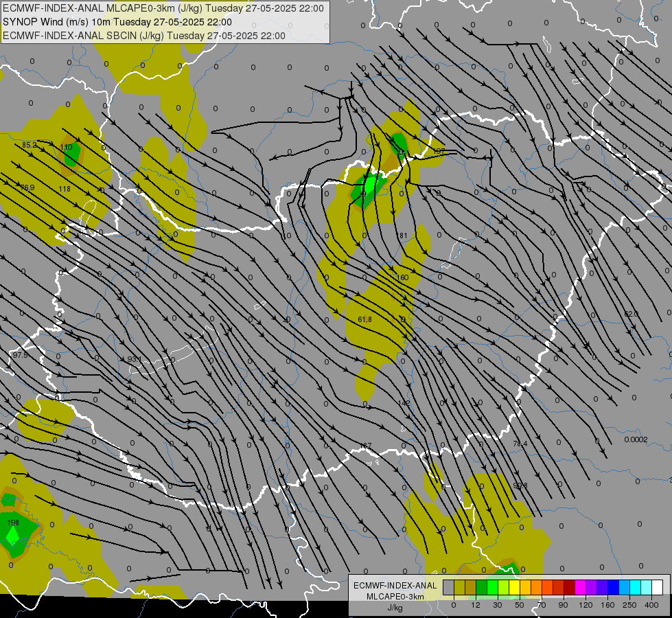Pick the pure blue legend swatch

614,587
